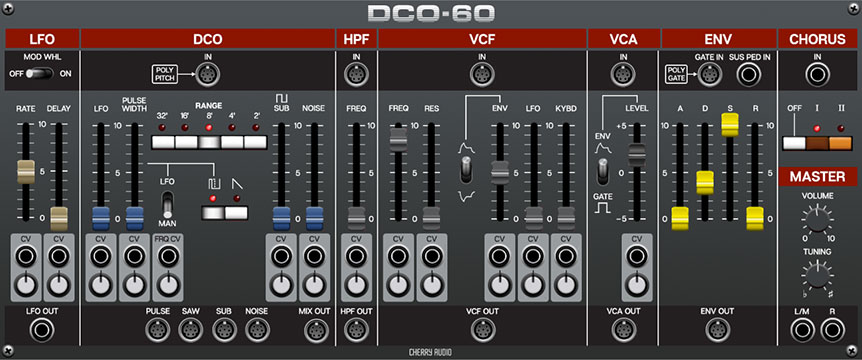Click the DCO PULSE WIDTH slider handle
This screenshot has height=360, width=862.
[134, 219]
